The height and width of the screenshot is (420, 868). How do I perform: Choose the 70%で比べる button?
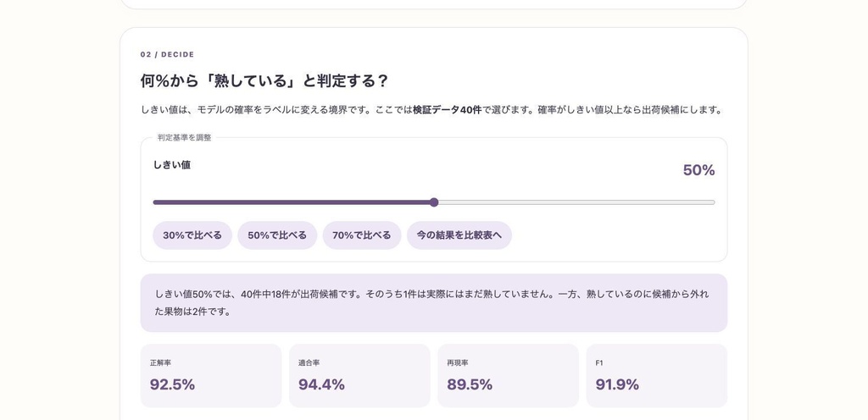coord(361,235)
